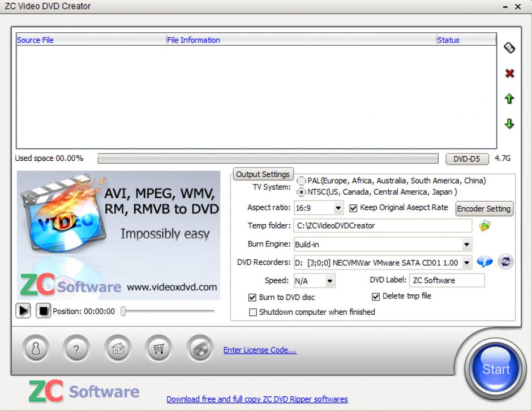
Task: Open the DVD Recorders dropdown
Action: pos(467,263)
